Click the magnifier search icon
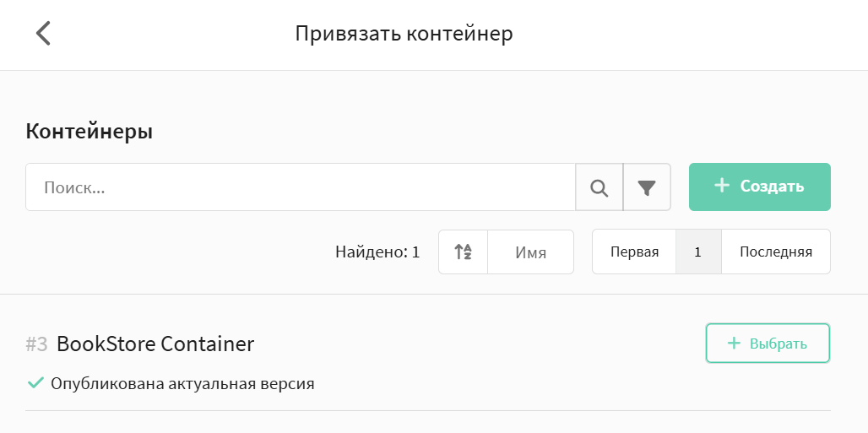Screen dimensions: 868x433 tap(599, 187)
